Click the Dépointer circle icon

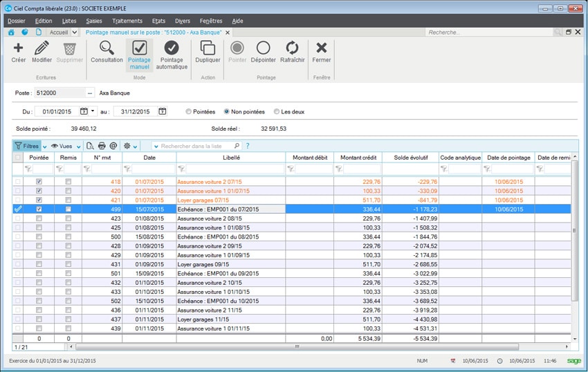click(264, 48)
